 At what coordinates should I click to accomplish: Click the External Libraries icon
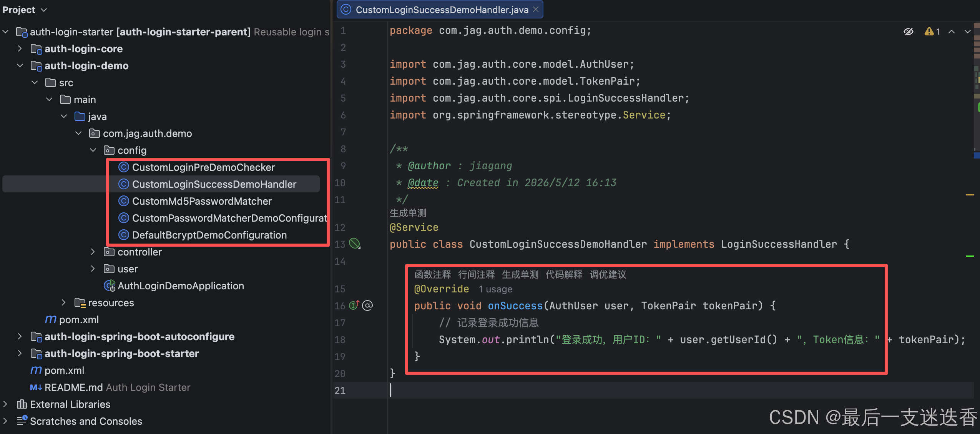pyautogui.click(x=22, y=404)
